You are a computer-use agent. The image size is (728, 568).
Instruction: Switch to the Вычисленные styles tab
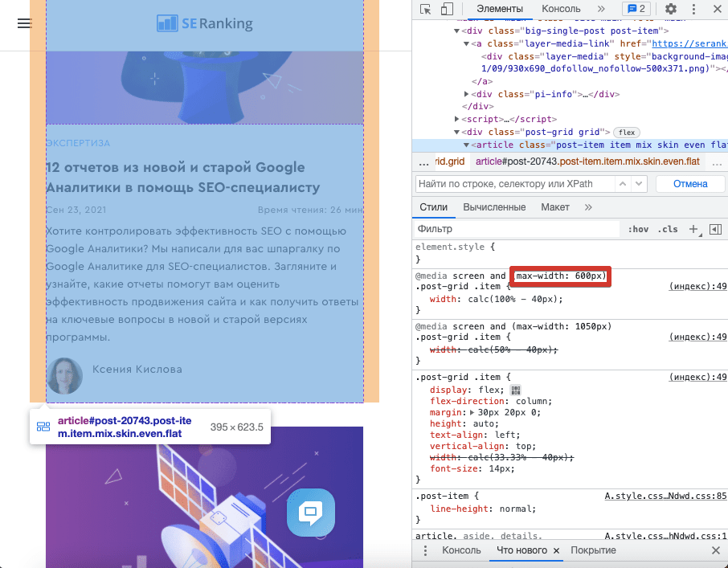pyautogui.click(x=493, y=207)
